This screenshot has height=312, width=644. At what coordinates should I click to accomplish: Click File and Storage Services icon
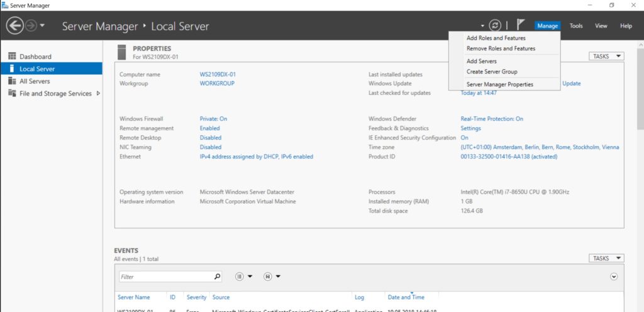12,93
